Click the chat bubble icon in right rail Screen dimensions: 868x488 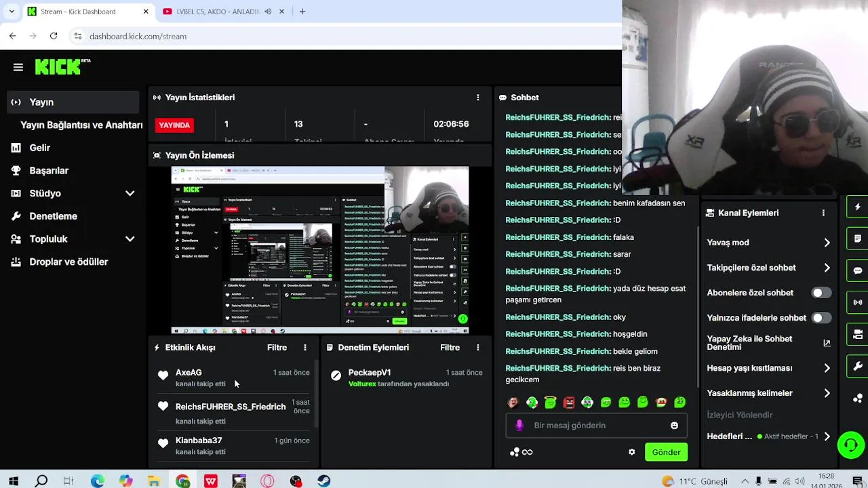pos(858,270)
